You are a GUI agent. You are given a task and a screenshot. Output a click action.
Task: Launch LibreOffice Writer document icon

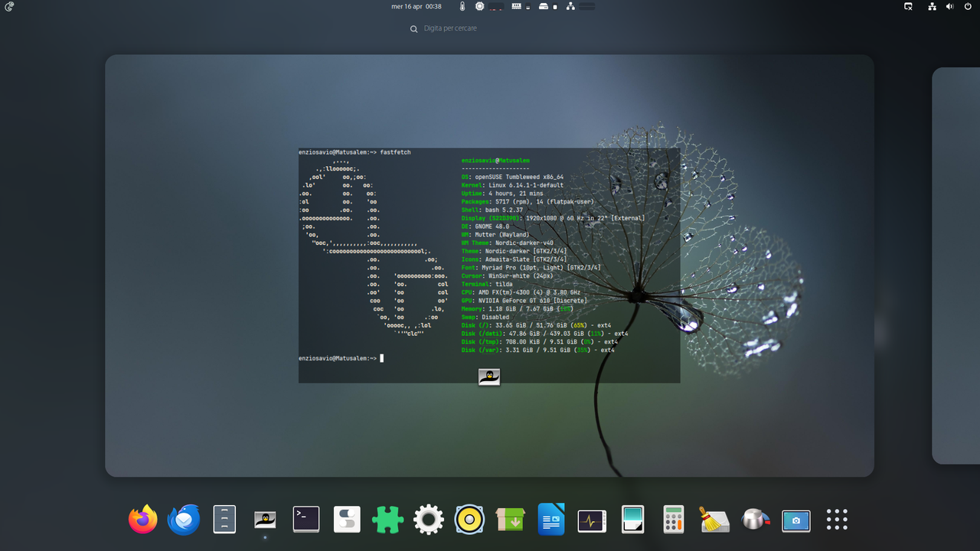(551, 519)
